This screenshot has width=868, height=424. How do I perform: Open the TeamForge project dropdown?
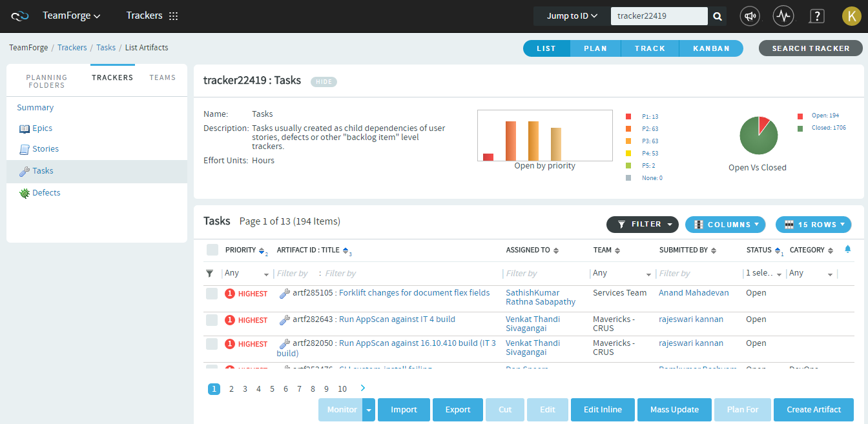[x=72, y=16]
